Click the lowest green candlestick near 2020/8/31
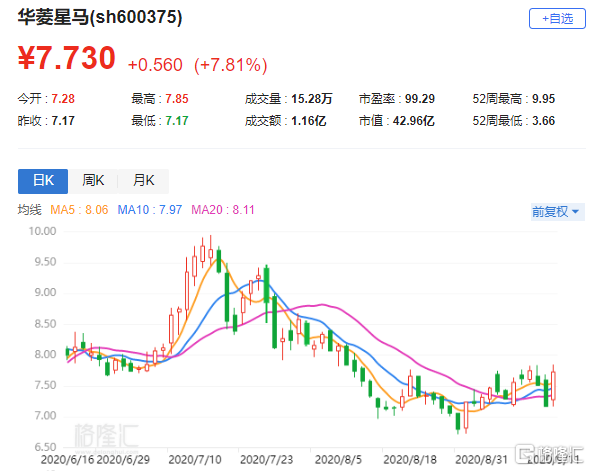Screen dimensions: 590x471 458,421
